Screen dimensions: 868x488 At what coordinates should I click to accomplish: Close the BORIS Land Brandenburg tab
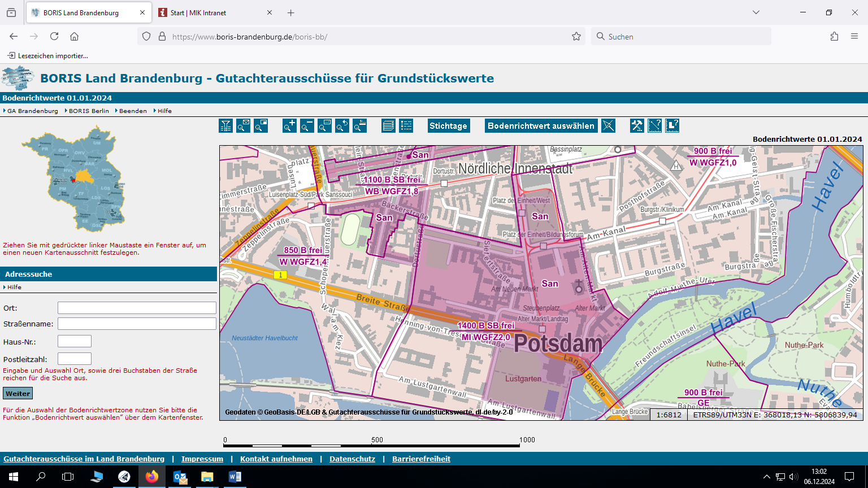(142, 12)
